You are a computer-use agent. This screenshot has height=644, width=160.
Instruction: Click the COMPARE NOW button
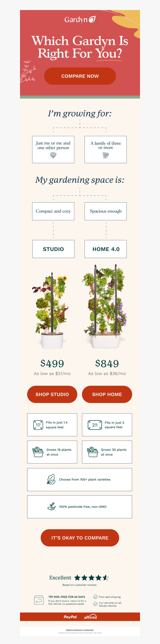coord(80,76)
